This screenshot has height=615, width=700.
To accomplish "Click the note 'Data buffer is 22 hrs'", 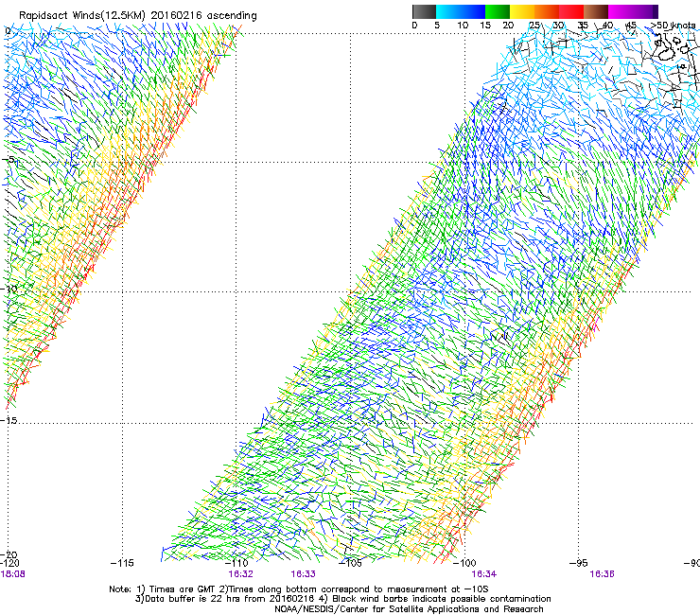I will [x=197, y=599].
